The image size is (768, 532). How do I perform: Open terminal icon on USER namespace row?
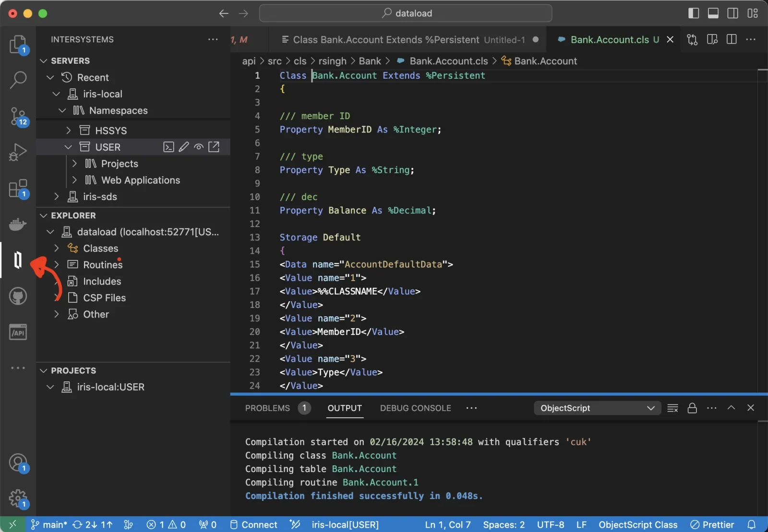[168, 147]
